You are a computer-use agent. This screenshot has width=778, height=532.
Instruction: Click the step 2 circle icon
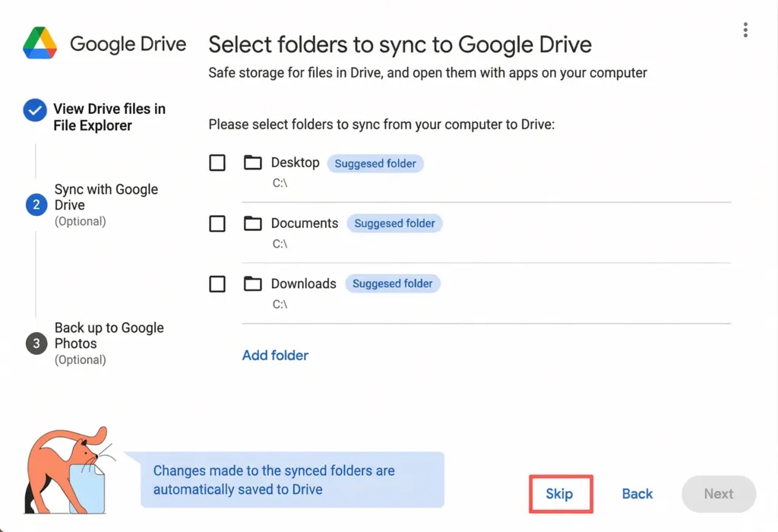(36, 204)
